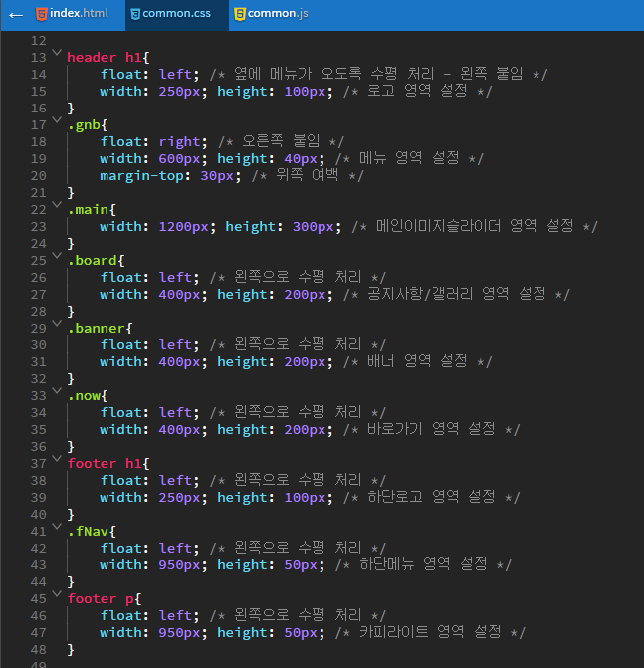Viewport: 644px width, 668px height.
Task: Click line number 23 in gutter
Action: point(39,227)
